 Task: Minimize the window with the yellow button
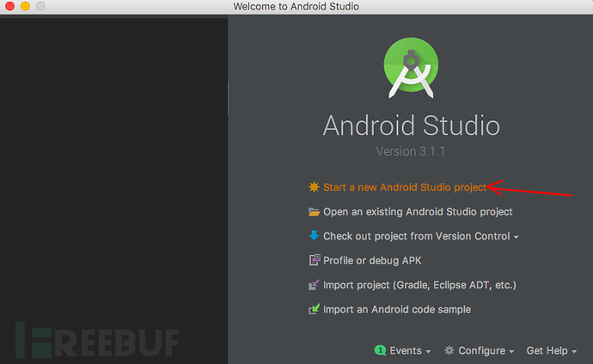click(x=25, y=6)
